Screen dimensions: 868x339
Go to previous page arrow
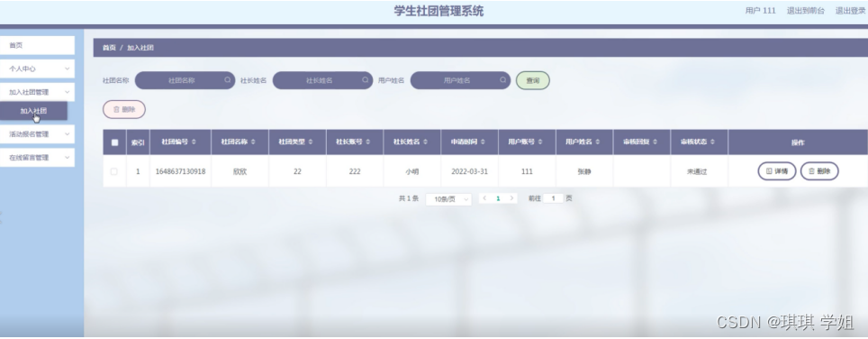[484, 198]
